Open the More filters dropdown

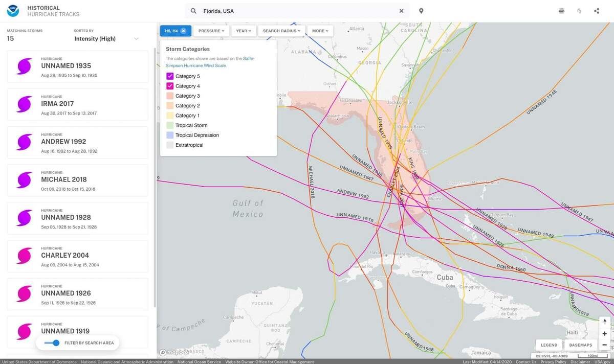pyautogui.click(x=320, y=31)
